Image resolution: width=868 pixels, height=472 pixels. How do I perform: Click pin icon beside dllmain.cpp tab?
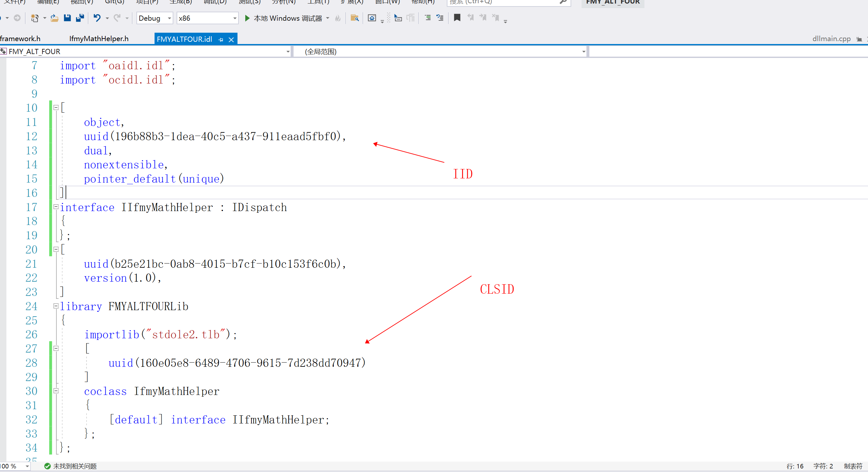859,39
